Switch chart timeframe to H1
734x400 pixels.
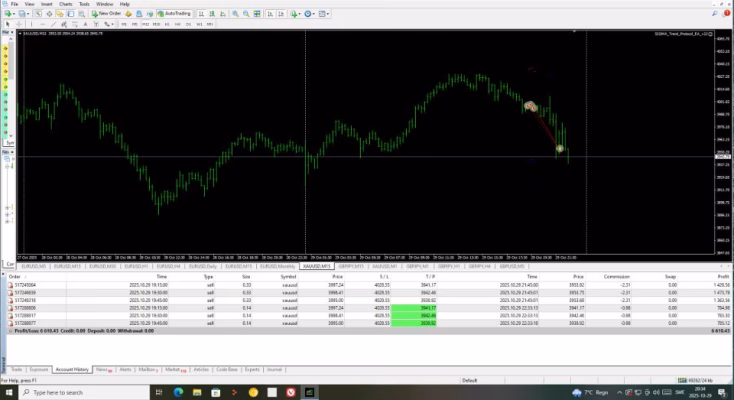pyautogui.click(x=167, y=24)
